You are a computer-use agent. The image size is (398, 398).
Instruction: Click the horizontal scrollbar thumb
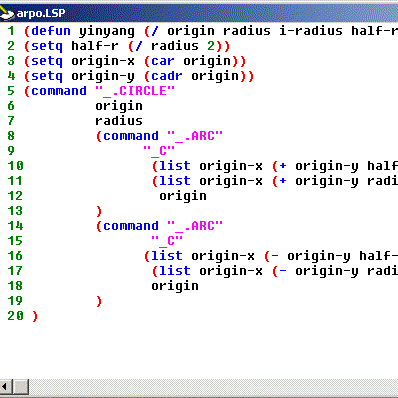[21, 387]
